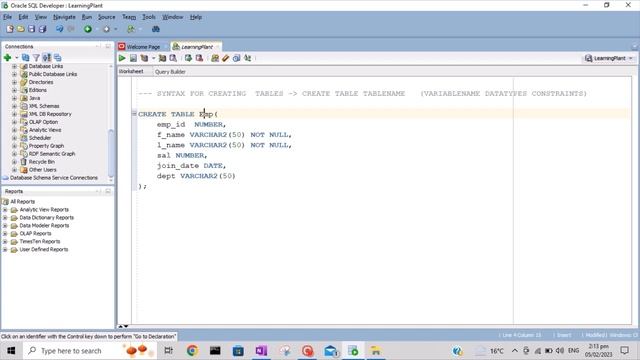
Task: Click the To Upper/Lower case icon
Action: click(x=247, y=58)
